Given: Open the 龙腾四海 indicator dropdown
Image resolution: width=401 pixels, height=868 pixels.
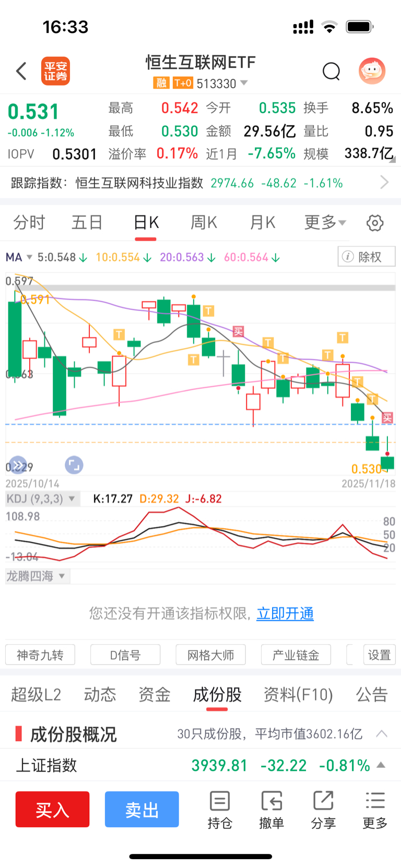Looking at the screenshot, I should coord(38,576).
